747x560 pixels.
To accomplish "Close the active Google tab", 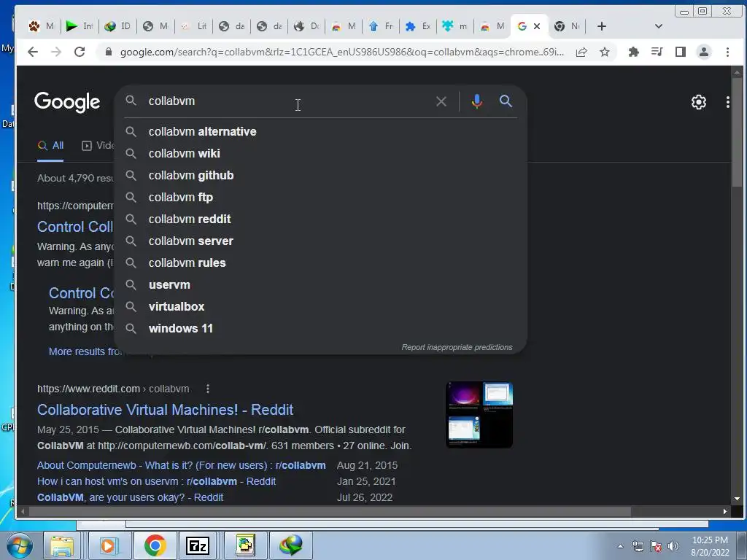I will [x=537, y=26].
